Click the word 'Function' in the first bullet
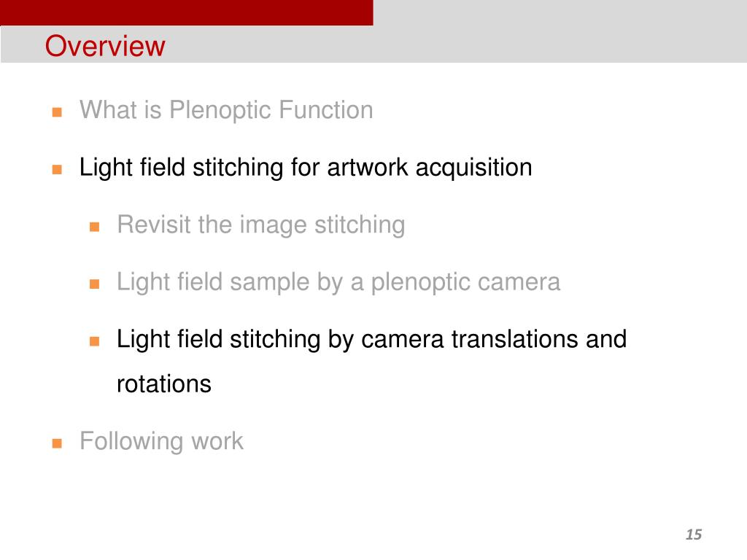This screenshot has width=747, height=560. click(326, 110)
